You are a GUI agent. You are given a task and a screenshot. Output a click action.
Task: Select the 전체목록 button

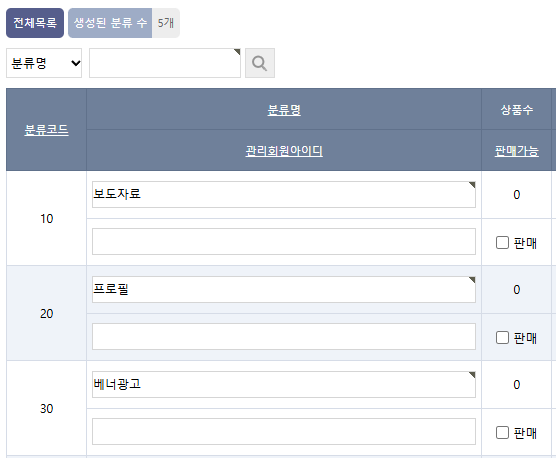(35, 23)
